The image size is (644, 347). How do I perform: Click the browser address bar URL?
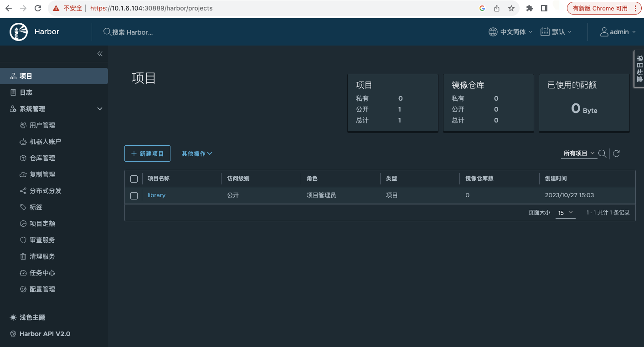click(151, 8)
